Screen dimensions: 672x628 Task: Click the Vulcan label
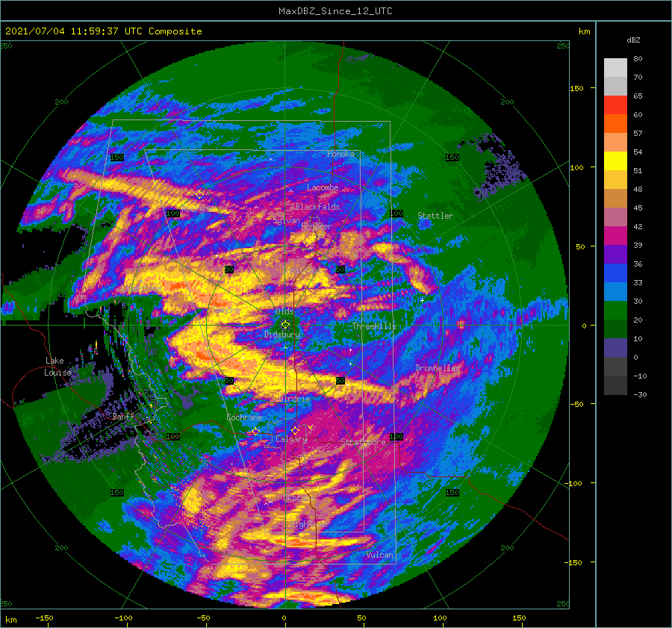(x=379, y=555)
